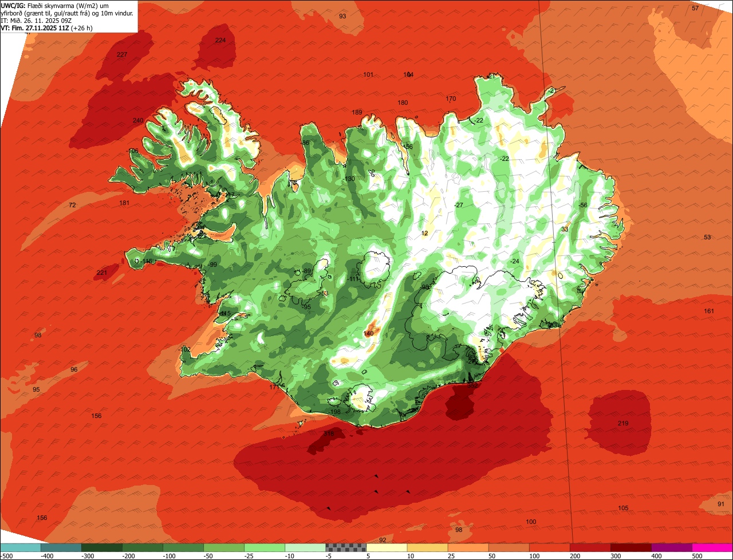
Task: Select the darkest green -300 to -200 legend swatch
Action: (102, 547)
